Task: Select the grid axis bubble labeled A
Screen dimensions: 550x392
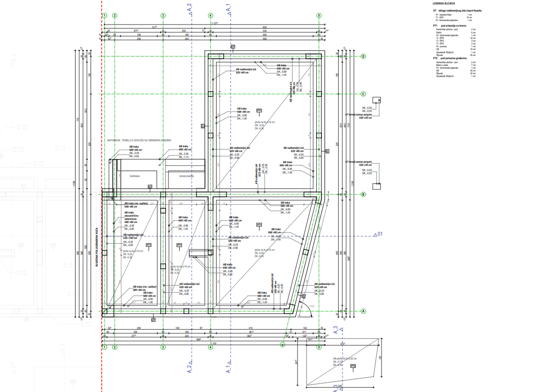Action: tap(363, 311)
